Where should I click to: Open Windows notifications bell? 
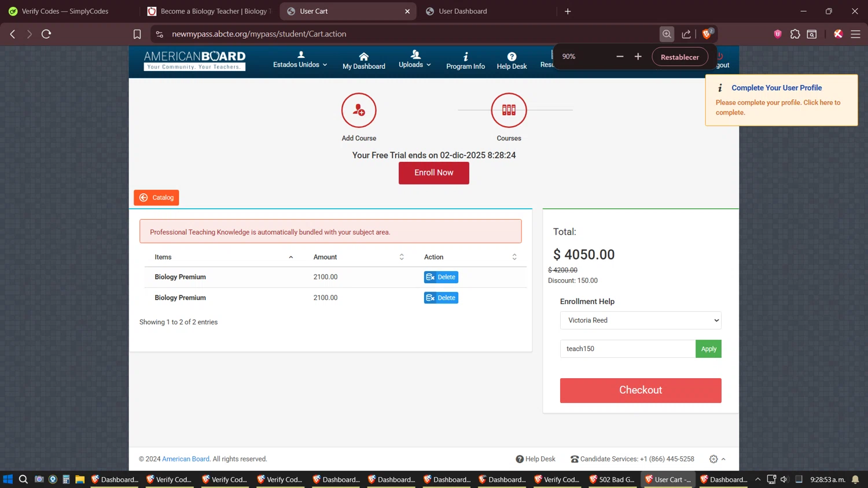[x=855, y=479]
